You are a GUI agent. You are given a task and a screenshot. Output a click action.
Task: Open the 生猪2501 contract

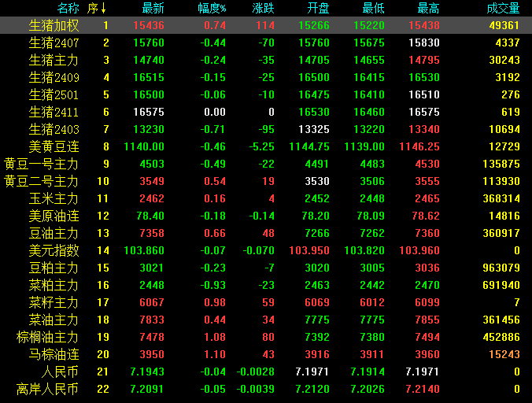point(54,94)
